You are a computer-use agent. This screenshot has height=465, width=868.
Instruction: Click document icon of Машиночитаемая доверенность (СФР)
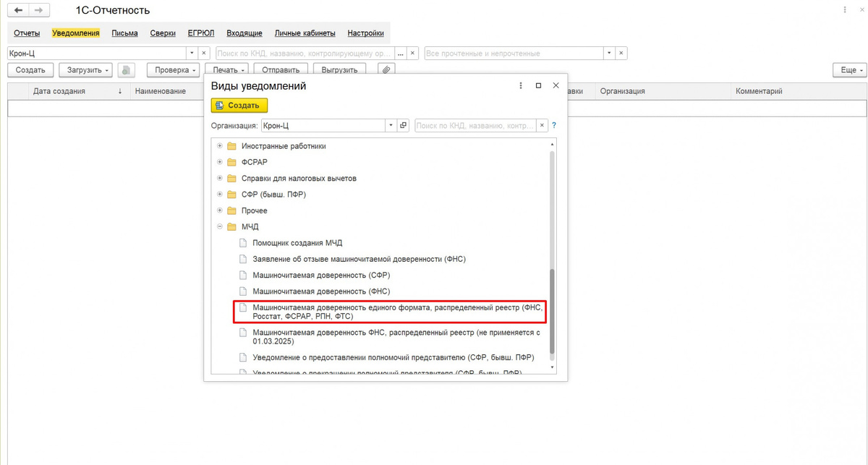243,276
